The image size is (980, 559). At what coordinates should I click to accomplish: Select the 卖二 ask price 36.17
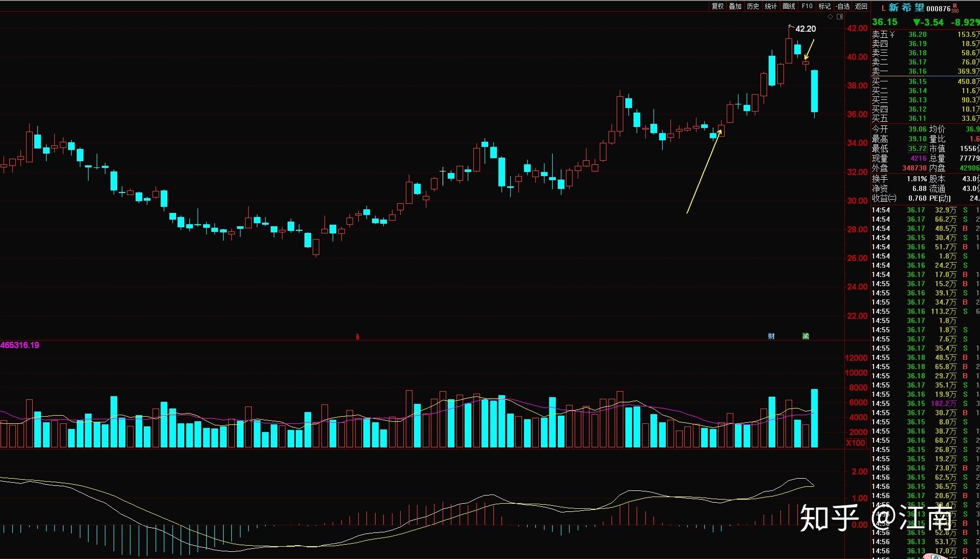[918, 62]
